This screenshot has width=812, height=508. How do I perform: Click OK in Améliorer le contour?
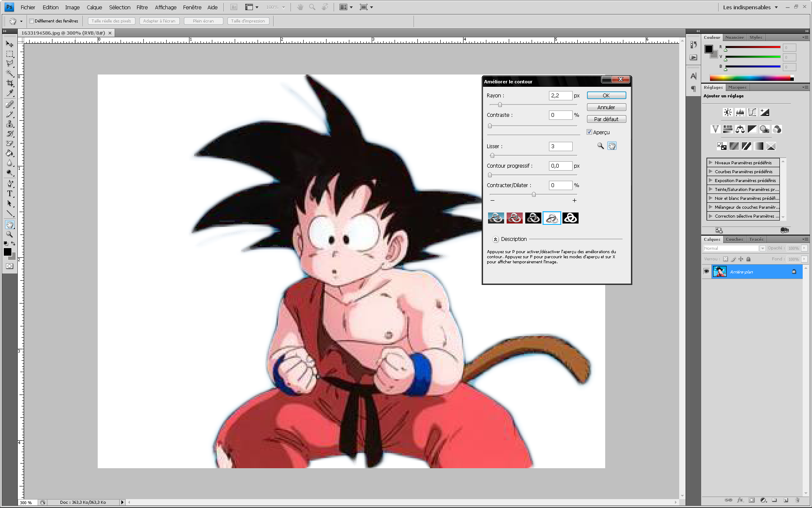pos(606,95)
